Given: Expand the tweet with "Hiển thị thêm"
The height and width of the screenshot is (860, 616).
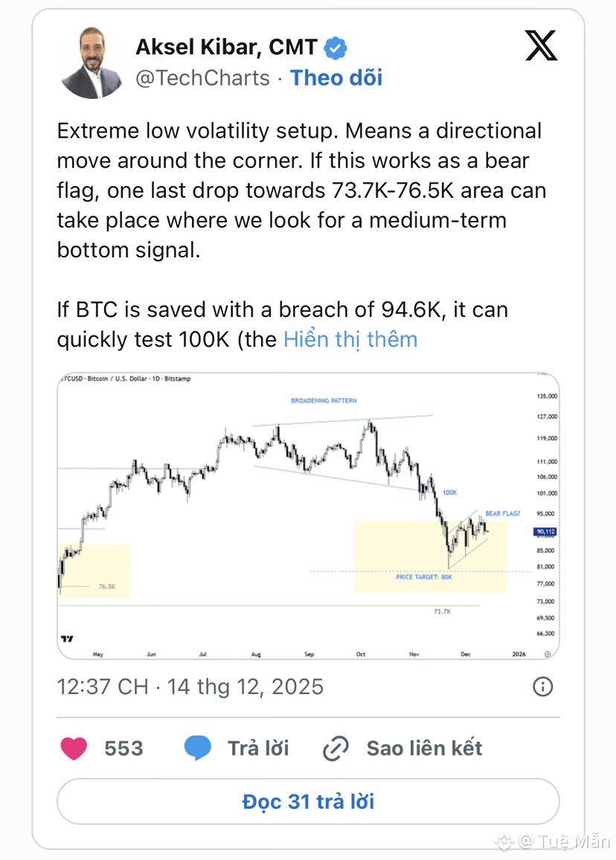Looking at the screenshot, I should coord(350,340).
